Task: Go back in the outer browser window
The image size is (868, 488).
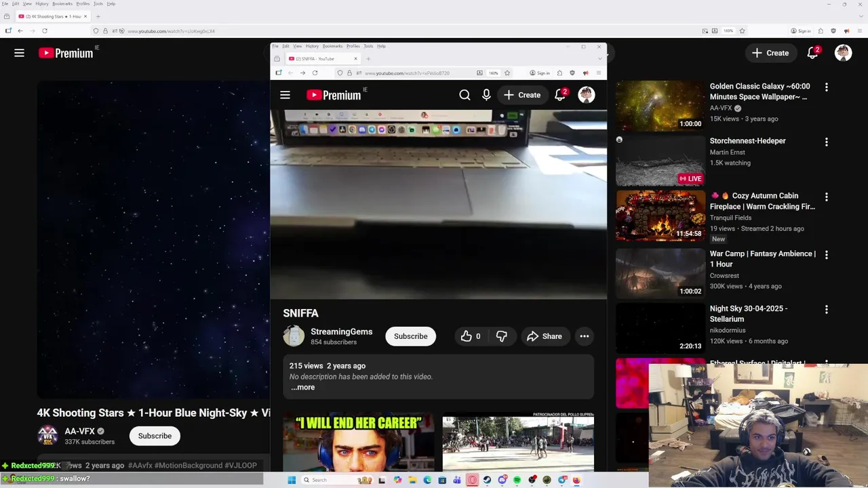Action: 20,30
